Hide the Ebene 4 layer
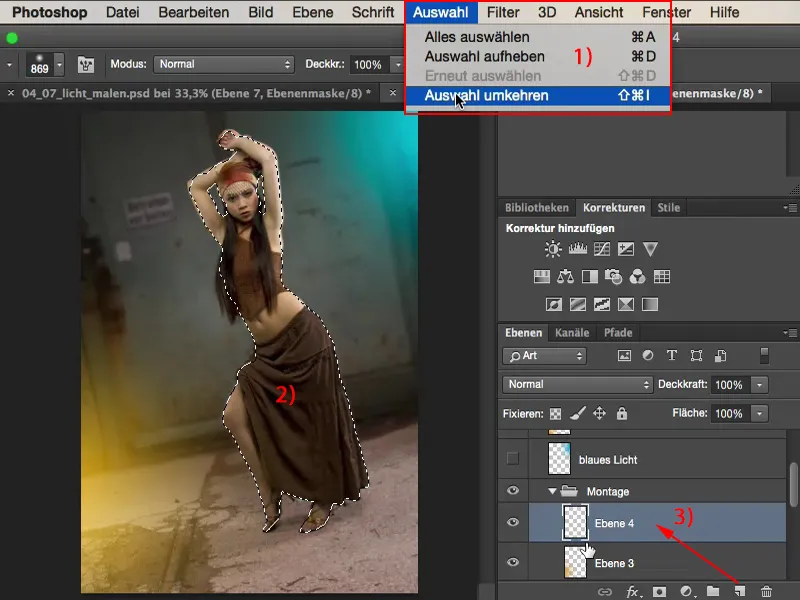 pos(513,522)
